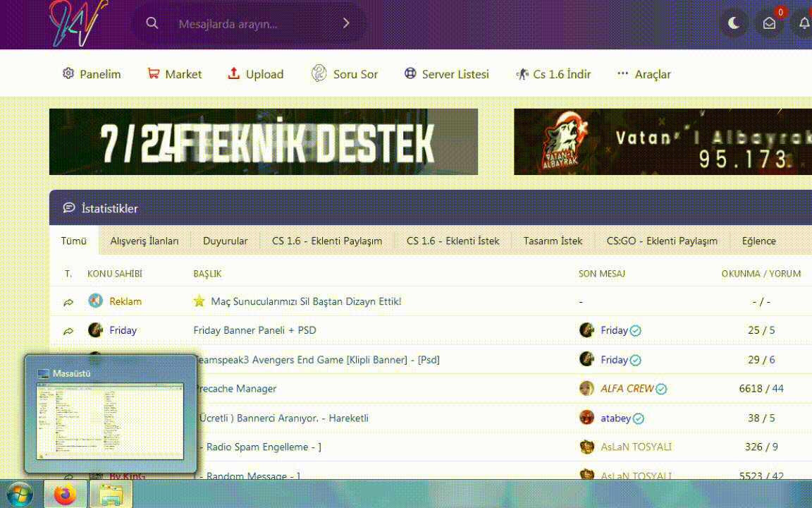
Task: Click the Masaüstü window preview thumbnail
Action: 110,421
